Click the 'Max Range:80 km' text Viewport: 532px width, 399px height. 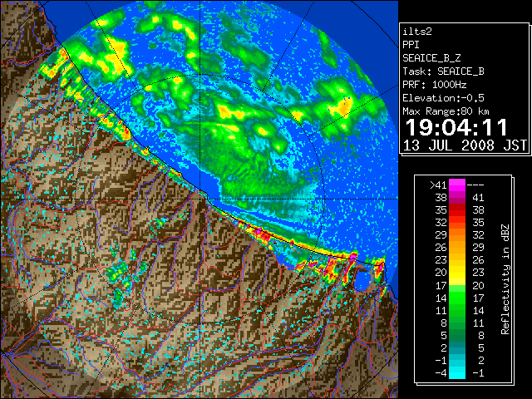tap(446, 111)
